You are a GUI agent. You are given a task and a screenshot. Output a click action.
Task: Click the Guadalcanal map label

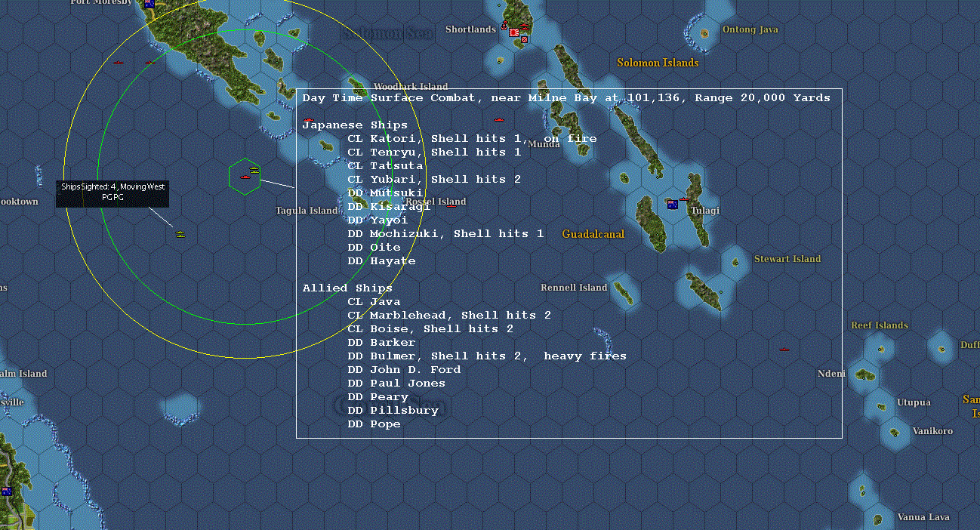point(593,235)
